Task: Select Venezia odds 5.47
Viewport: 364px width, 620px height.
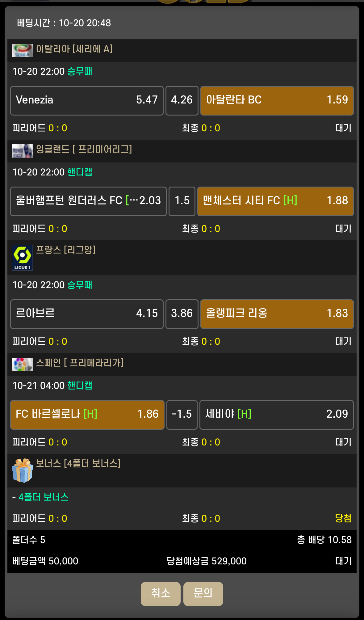Action: click(x=87, y=100)
